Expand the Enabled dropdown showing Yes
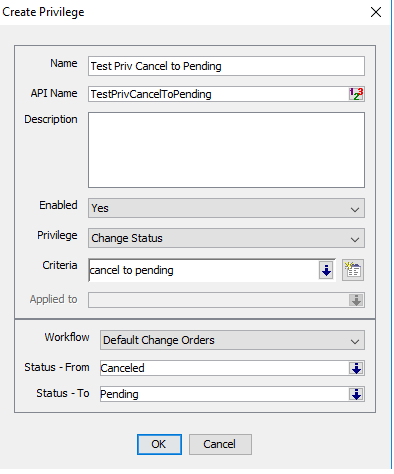Screen dimensions: 394x474 226,208
